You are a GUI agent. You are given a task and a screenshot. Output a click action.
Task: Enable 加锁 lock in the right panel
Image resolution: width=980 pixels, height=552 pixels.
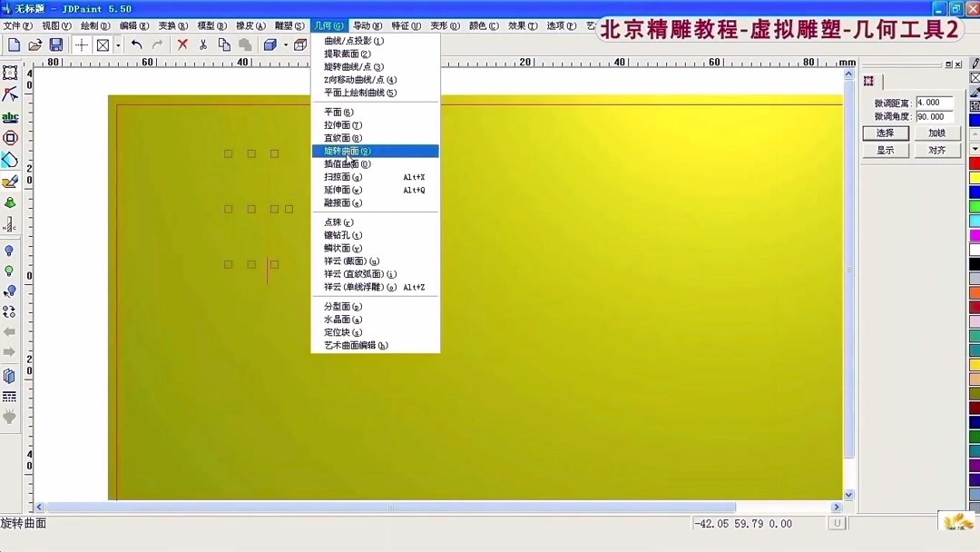pos(936,133)
